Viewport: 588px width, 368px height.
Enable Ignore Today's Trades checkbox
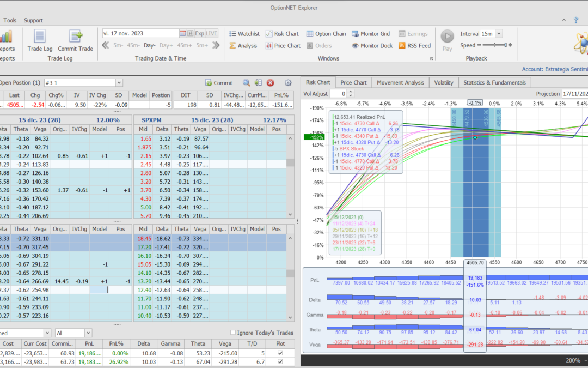click(233, 333)
